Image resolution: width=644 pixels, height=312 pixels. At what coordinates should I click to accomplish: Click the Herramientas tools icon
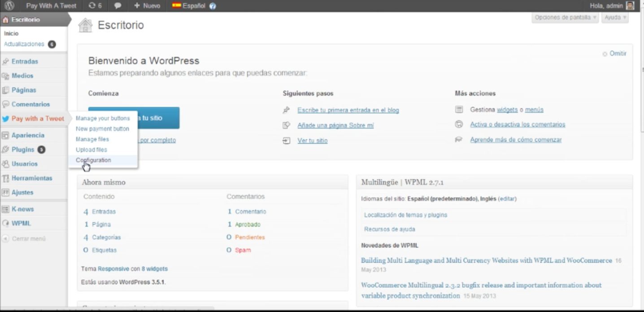coord(6,178)
